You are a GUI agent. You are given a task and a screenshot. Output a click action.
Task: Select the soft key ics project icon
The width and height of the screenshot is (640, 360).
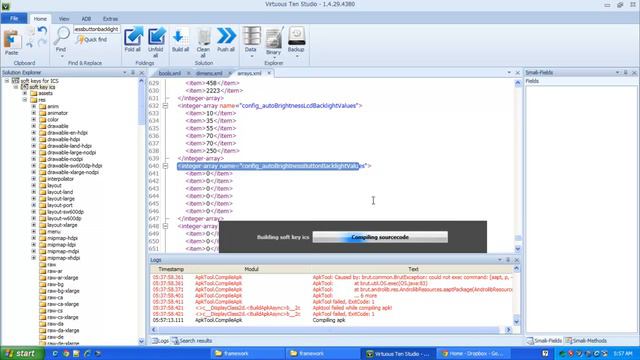tap(24, 87)
